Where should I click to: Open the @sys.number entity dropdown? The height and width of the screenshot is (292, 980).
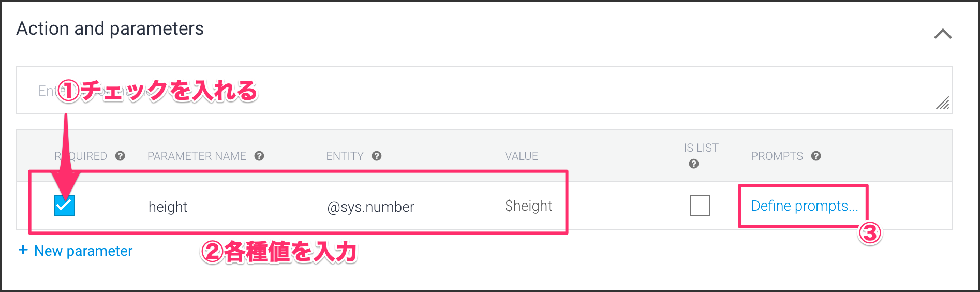click(370, 207)
